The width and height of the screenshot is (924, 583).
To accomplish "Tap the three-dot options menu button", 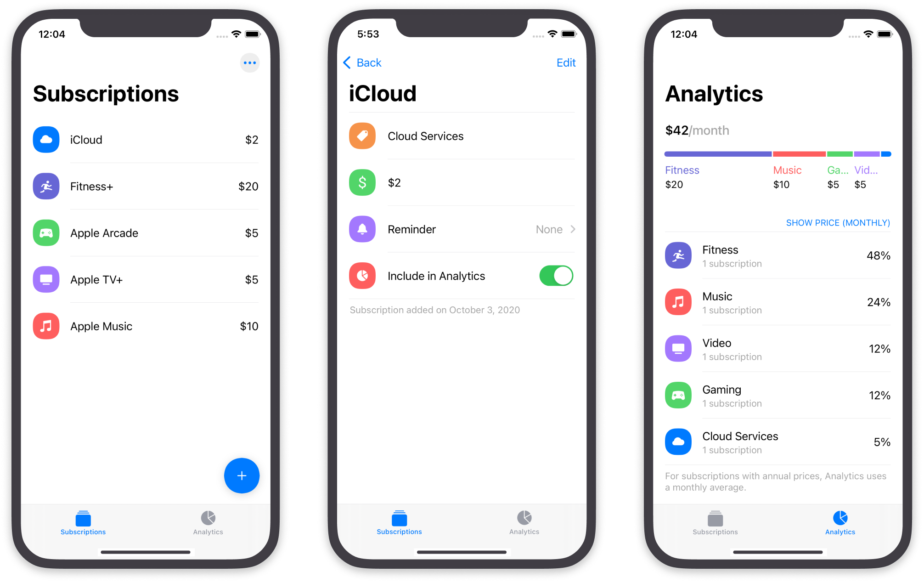I will pos(249,64).
